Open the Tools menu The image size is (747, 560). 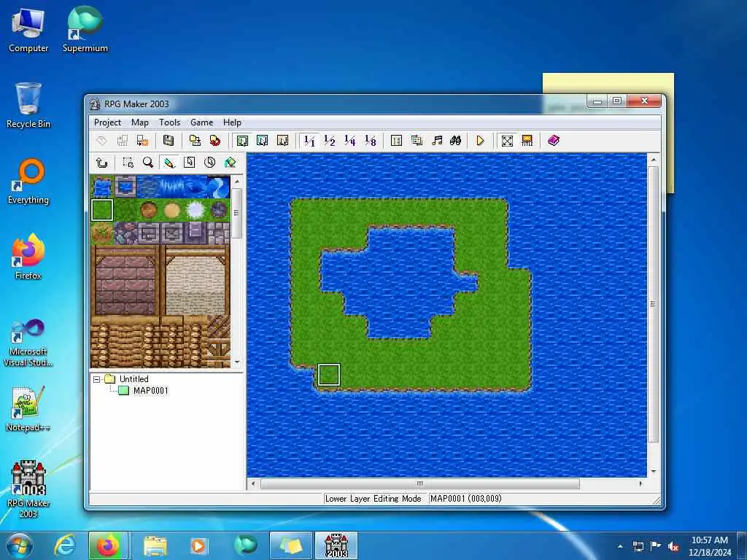[169, 122]
